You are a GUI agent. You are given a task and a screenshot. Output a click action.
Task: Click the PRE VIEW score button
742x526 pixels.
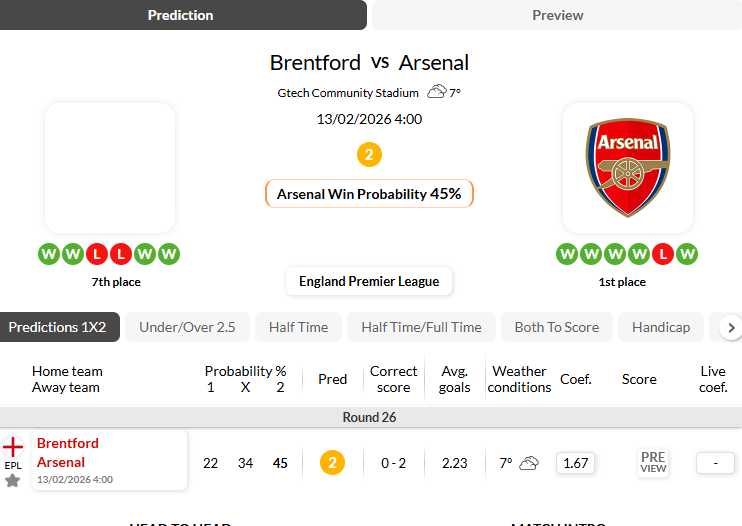point(653,462)
